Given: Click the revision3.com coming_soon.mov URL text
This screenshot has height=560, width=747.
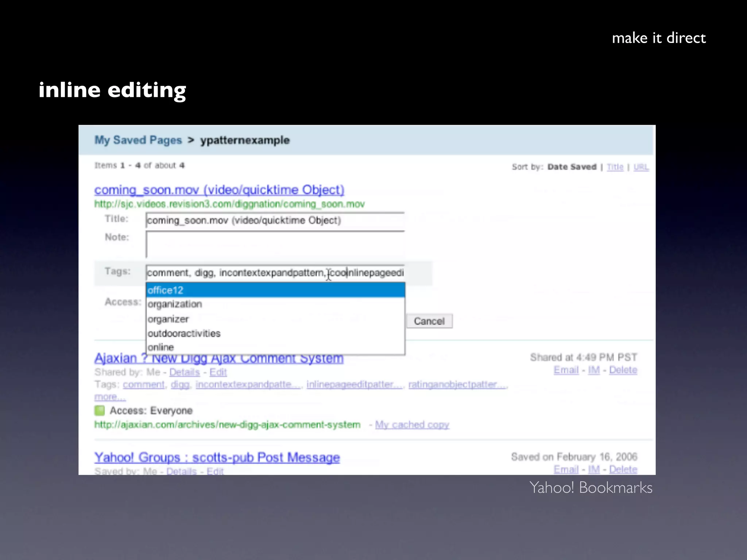Looking at the screenshot, I should pyautogui.click(x=229, y=204).
